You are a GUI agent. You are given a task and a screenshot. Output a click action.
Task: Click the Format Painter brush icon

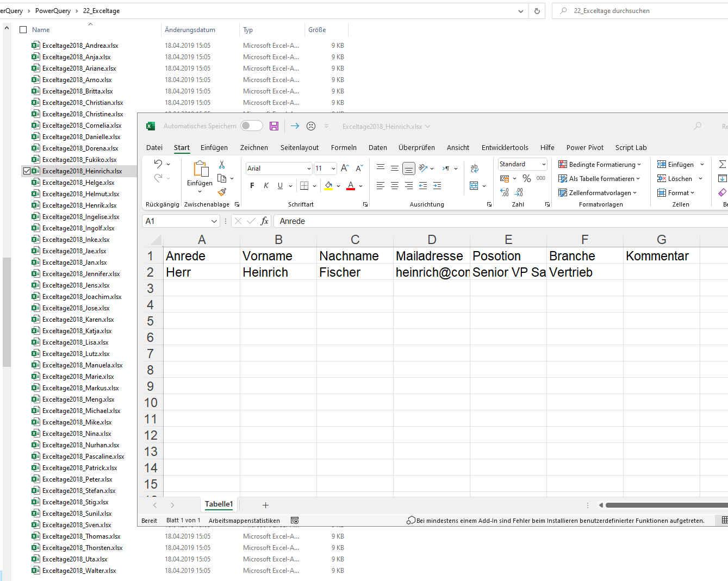pos(222,192)
